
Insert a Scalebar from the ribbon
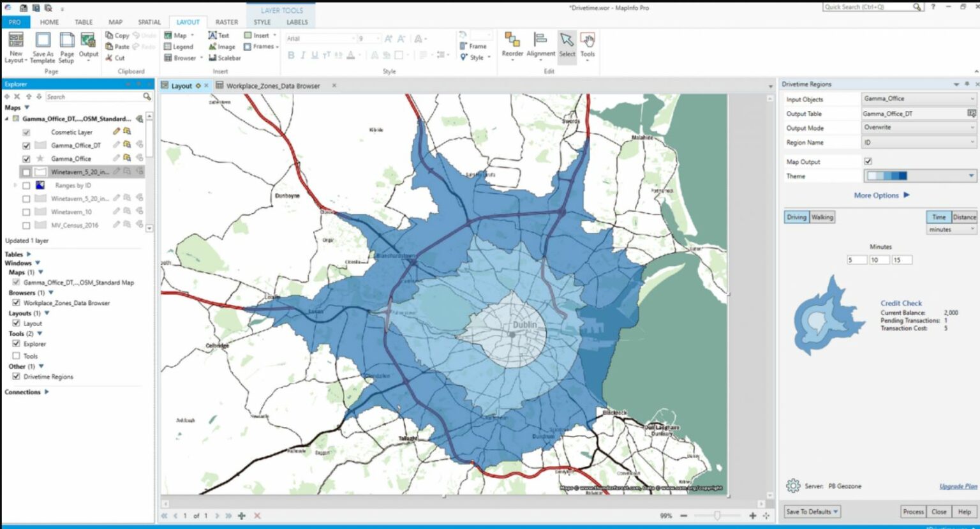(225, 58)
